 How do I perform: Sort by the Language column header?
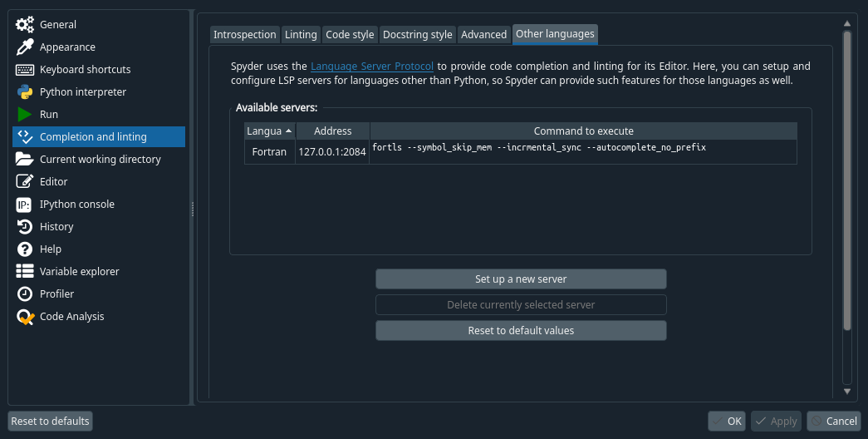click(270, 131)
